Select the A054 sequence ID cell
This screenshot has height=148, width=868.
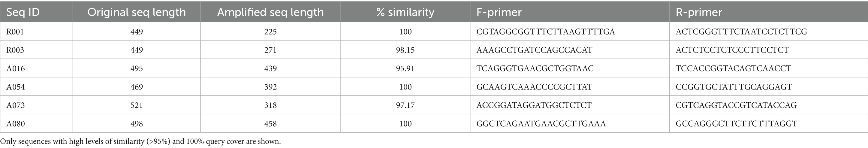coord(36,87)
